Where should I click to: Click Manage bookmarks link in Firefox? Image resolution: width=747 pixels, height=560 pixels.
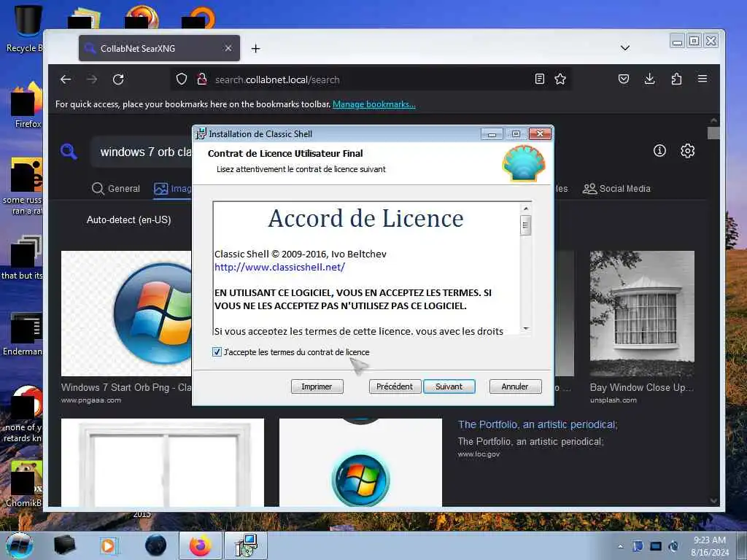click(374, 104)
